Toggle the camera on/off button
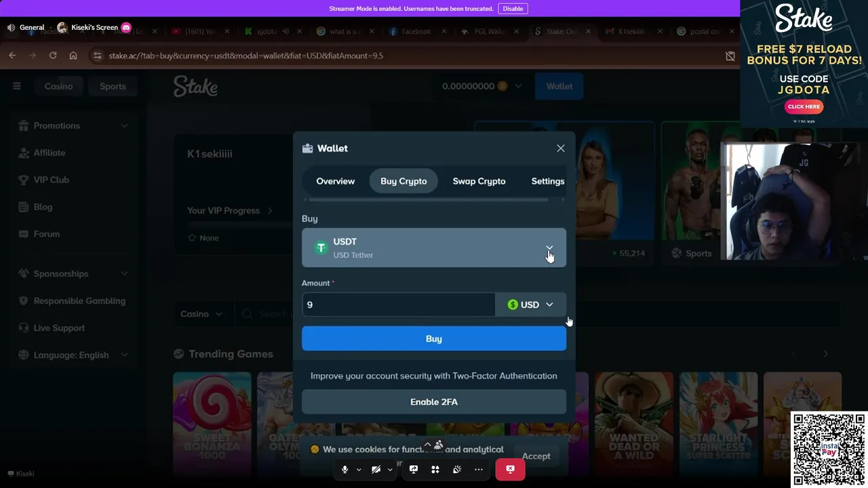 click(x=376, y=469)
